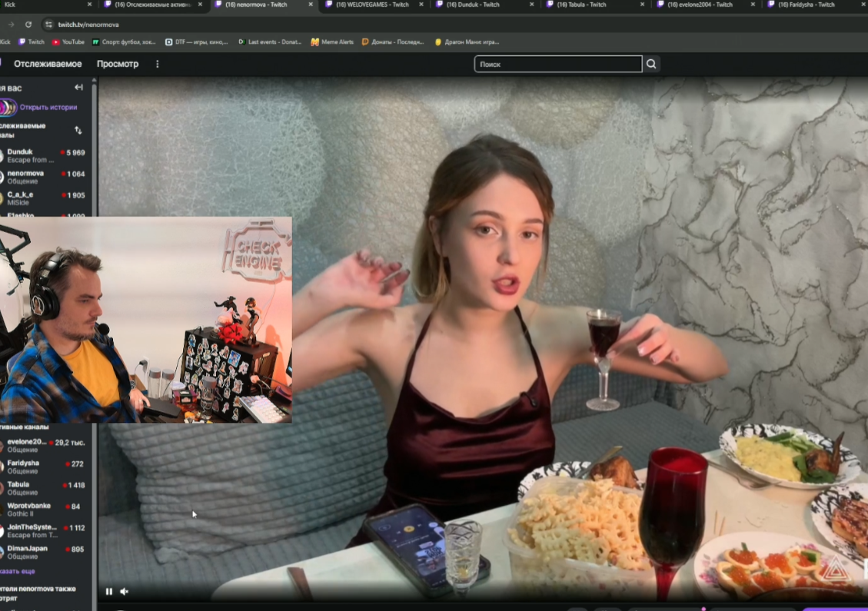Close the nenormova Twitch tab
868x611 pixels.
tap(311, 5)
